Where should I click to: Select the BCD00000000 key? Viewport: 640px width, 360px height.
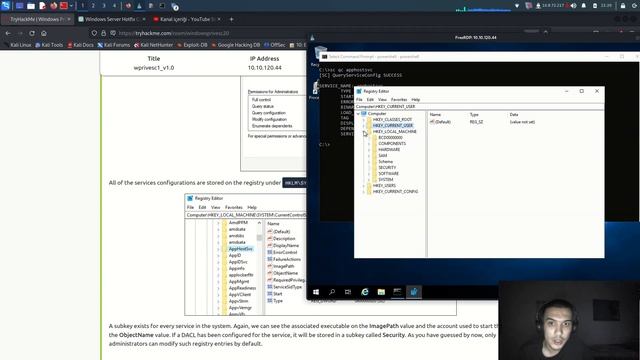tap(390, 138)
